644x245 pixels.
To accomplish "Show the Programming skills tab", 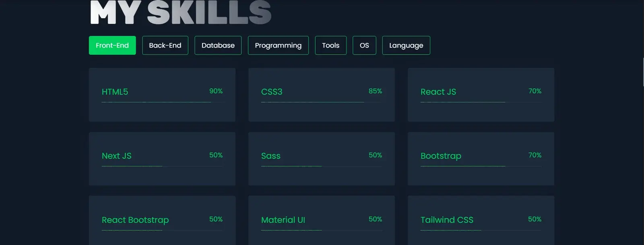I will coord(278,45).
